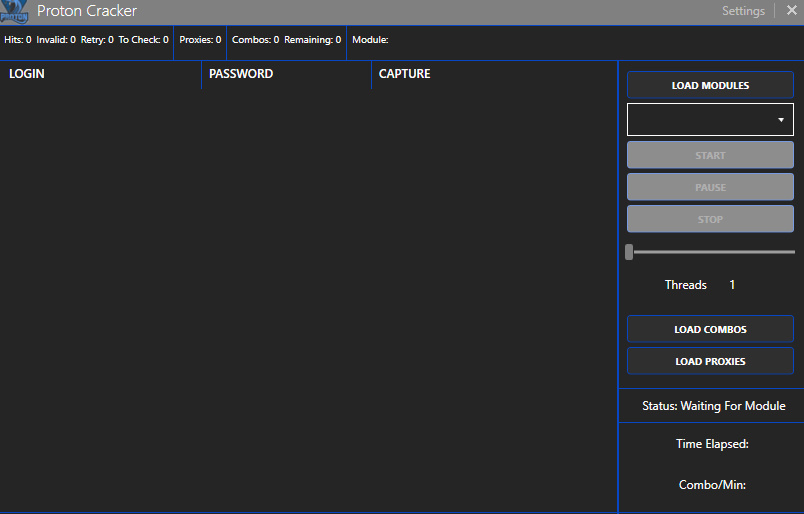Click the Load Proxies button
Viewport: 804px width, 514px height.
710,361
